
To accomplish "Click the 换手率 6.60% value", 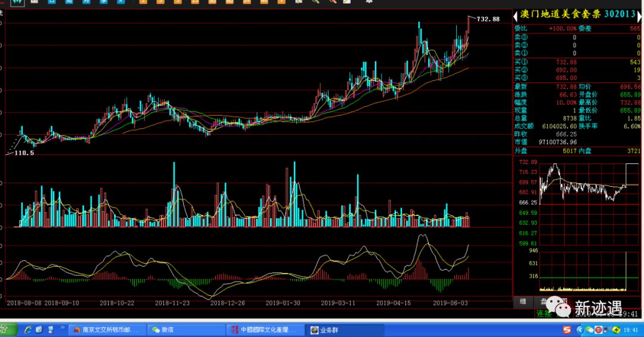I will pos(631,126).
